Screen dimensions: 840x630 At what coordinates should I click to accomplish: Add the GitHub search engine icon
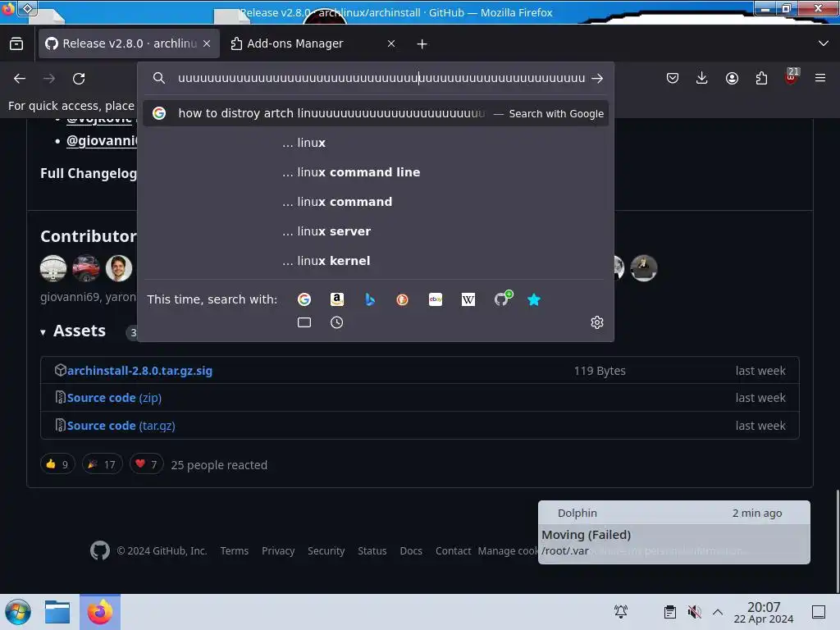tap(503, 299)
